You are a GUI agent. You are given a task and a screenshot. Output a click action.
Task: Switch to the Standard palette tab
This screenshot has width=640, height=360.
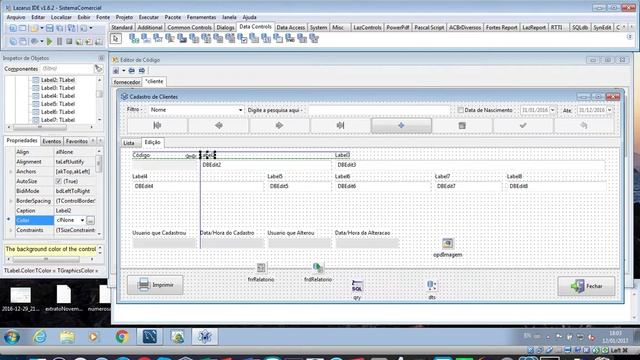(122, 27)
